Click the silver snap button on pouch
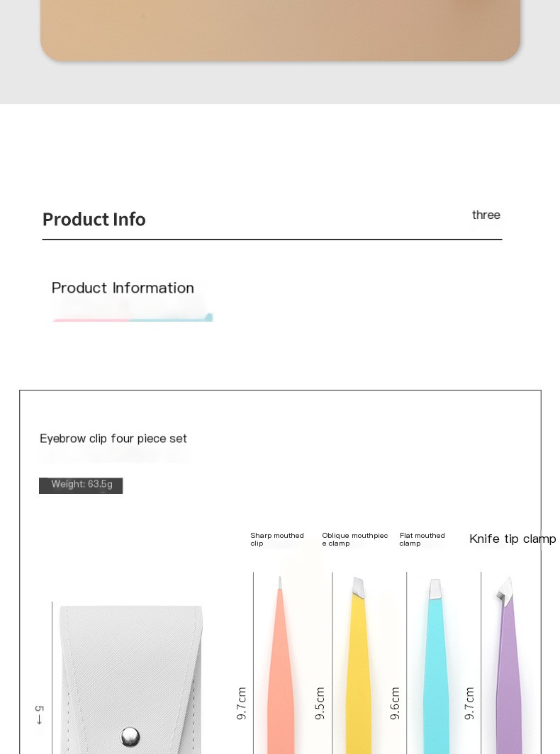Screen dimensions: 560x754 pos(130,736)
